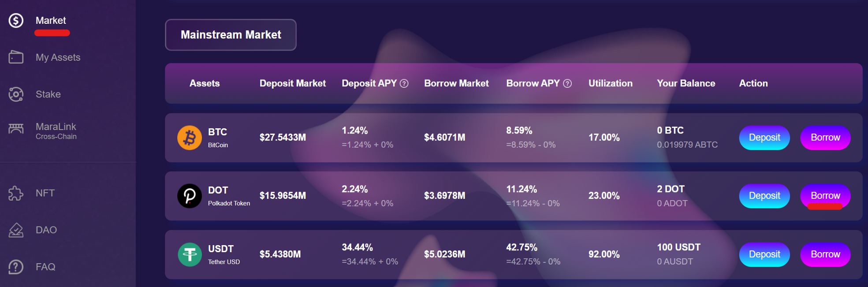This screenshot has height=287, width=868.
Task: Open the FAQ page
Action: [x=45, y=267]
